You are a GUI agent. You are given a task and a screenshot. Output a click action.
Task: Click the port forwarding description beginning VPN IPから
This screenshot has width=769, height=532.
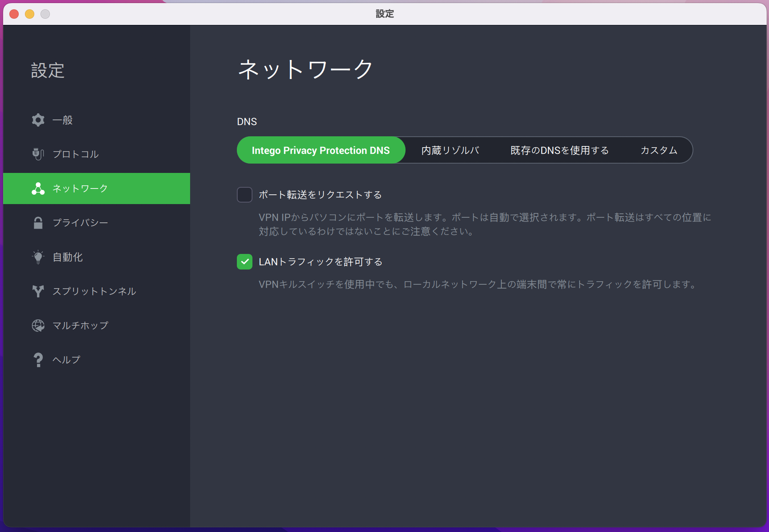[x=485, y=224]
